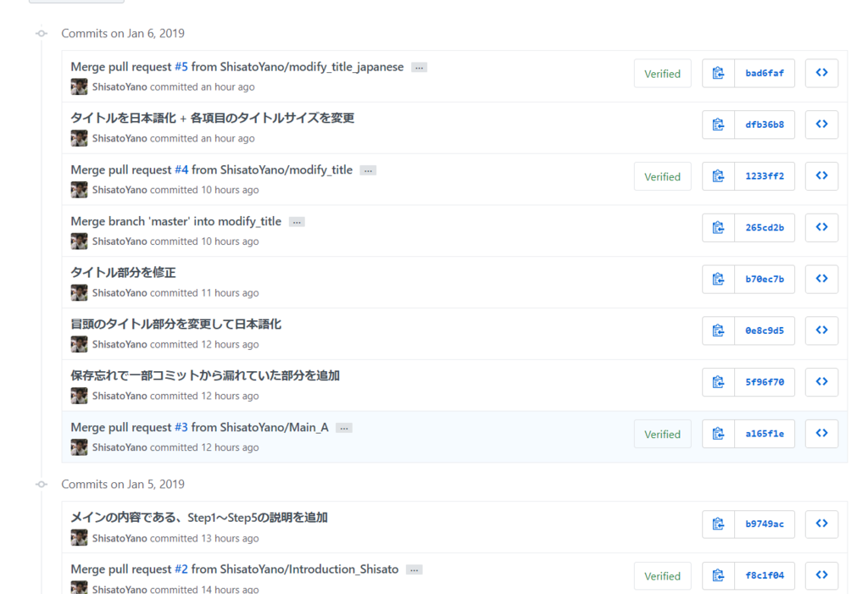868x594 pixels.
Task: Expand the commit message for pull request #4 merge
Action: click(x=368, y=169)
